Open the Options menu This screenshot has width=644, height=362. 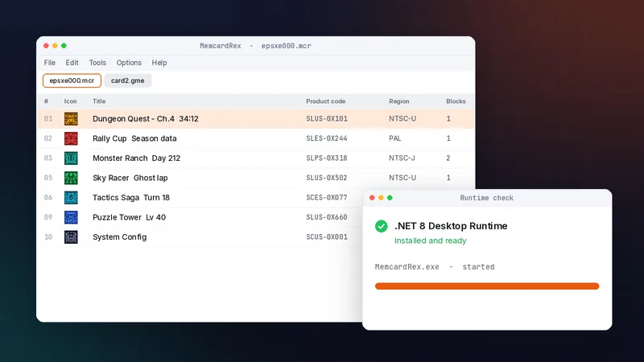(129, 63)
